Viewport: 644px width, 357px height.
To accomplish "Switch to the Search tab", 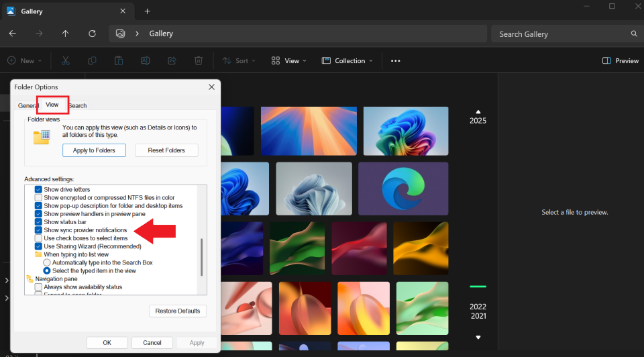I will [x=78, y=106].
